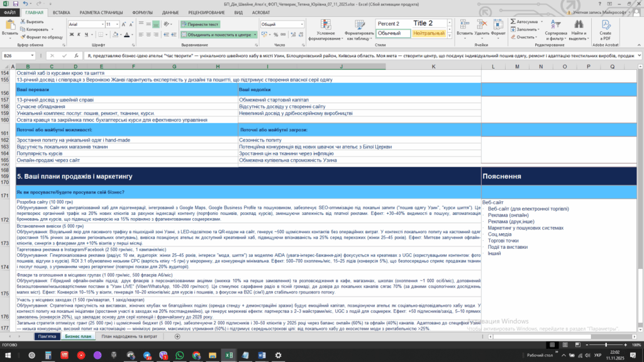Toggle Wrap Text (Перенести текст)
The width and height of the screenshot is (644, 362).
point(199,25)
